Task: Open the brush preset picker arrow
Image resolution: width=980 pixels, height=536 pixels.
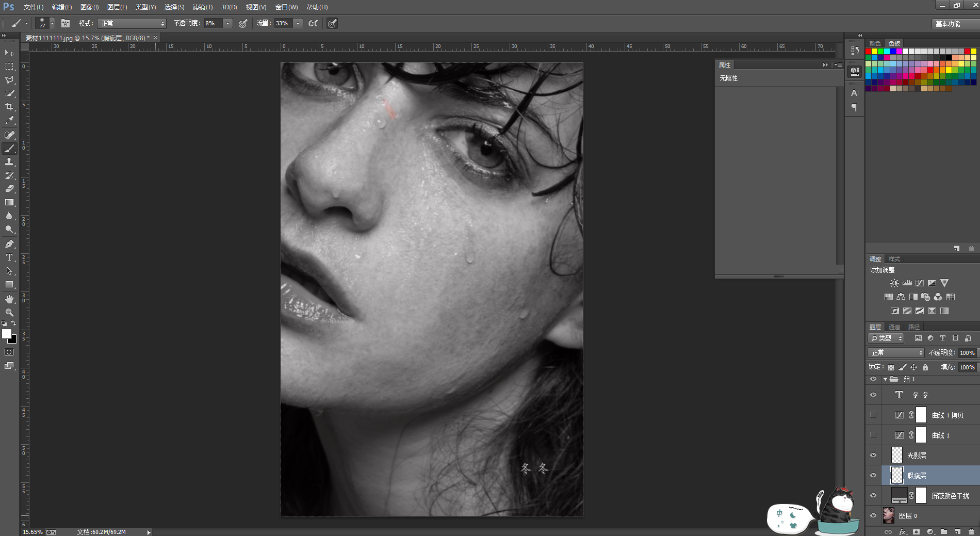Action: coord(52,23)
